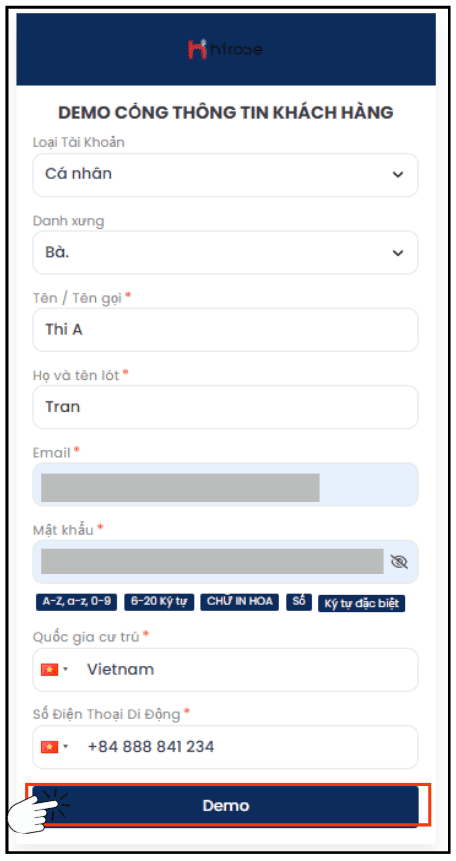Click the '6-20 Ký tự' badge

pos(159,601)
